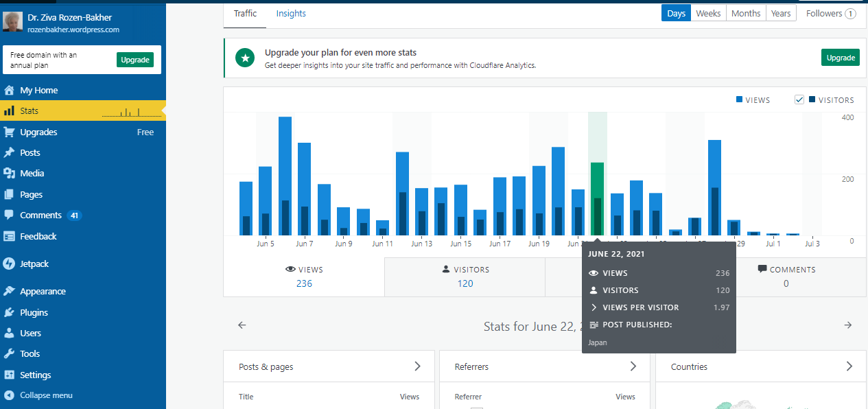This screenshot has height=409, width=868.
Task: Click the highlighted green June 22 bar
Action: click(597, 199)
